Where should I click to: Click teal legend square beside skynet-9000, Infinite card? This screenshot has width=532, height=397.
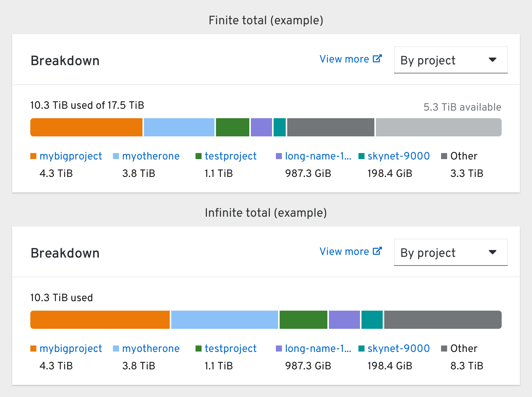(x=361, y=349)
